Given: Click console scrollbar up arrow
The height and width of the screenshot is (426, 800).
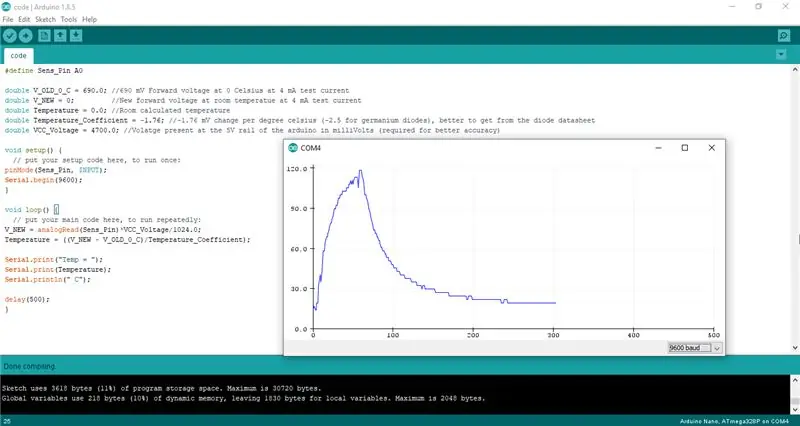Looking at the screenshot, I should (x=795, y=380).
